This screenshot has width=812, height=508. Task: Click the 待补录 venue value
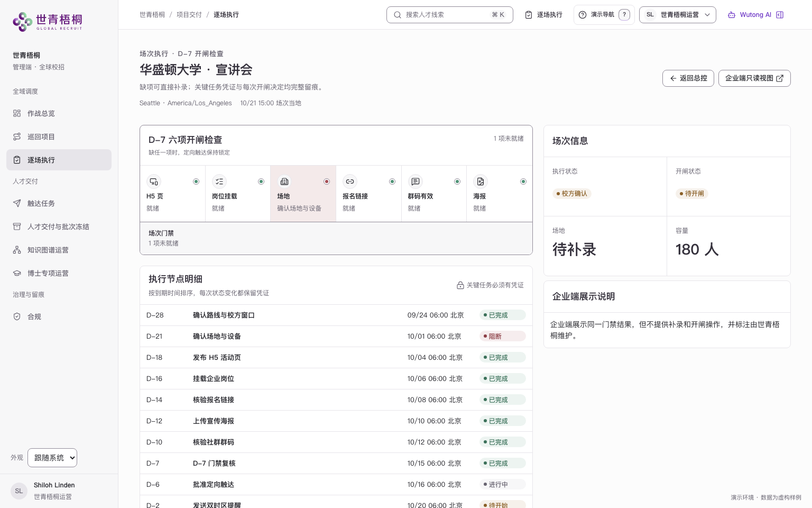tap(574, 249)
